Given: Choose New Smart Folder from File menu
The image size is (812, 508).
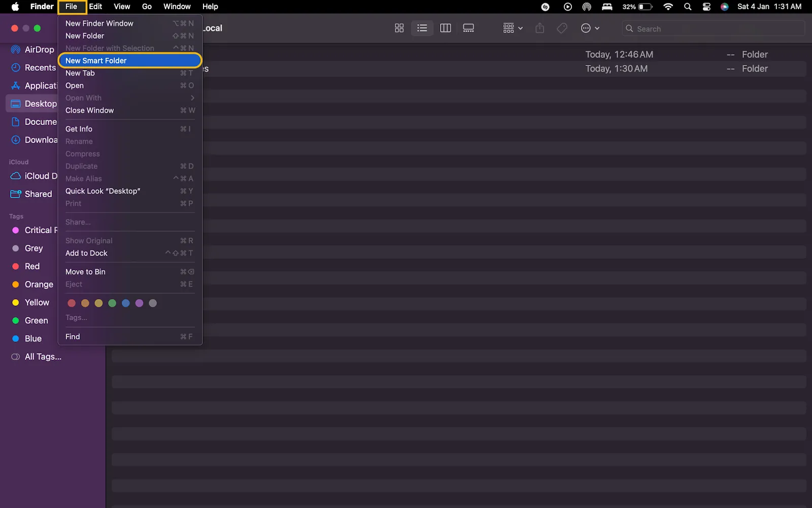Looking at the screenshot, I should [130, 60].
